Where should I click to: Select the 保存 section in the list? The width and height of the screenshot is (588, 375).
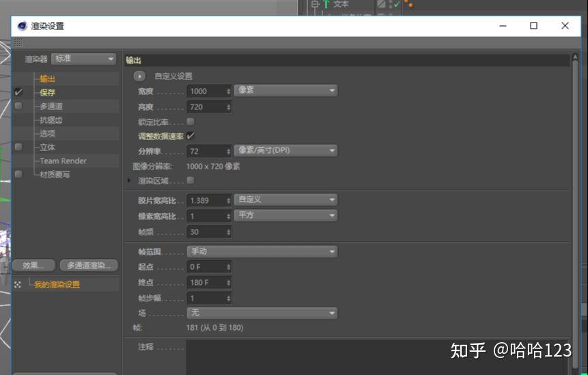tap(47, 93)
